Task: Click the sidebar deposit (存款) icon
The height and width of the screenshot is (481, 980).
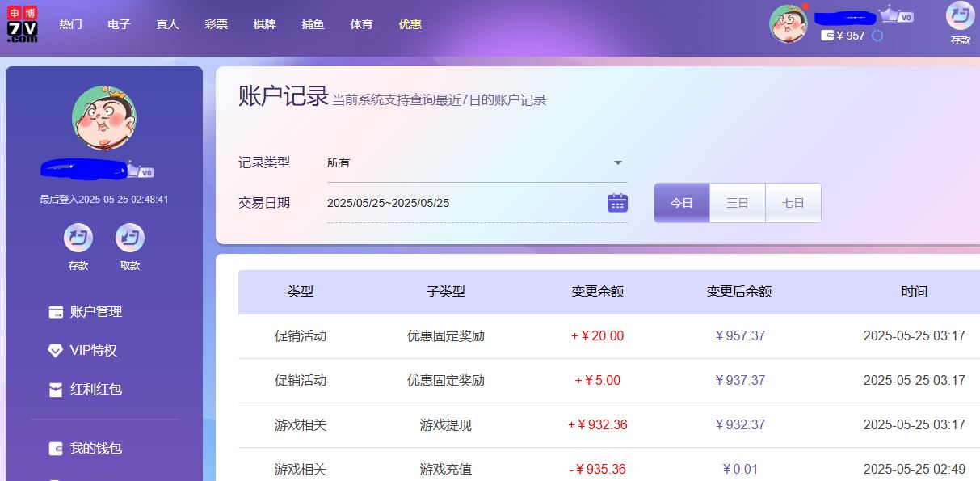Action: click(x=78, y=238)
